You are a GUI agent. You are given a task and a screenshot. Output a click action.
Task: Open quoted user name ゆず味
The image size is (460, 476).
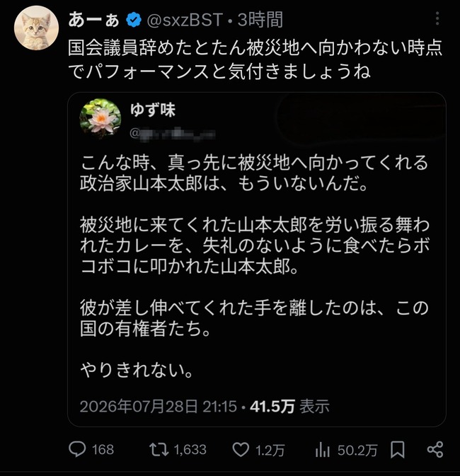click(153, 110)
